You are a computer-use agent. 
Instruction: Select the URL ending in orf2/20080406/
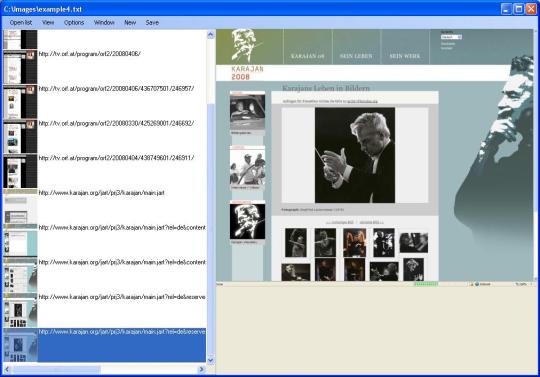point(90,54)
